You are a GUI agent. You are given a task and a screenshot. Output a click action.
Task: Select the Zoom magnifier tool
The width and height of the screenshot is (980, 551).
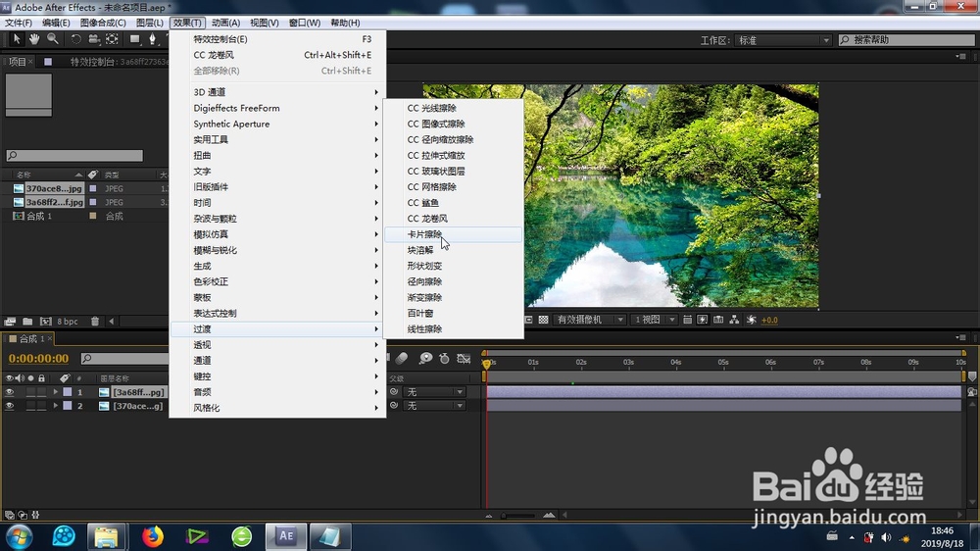(x=53, y=39)
